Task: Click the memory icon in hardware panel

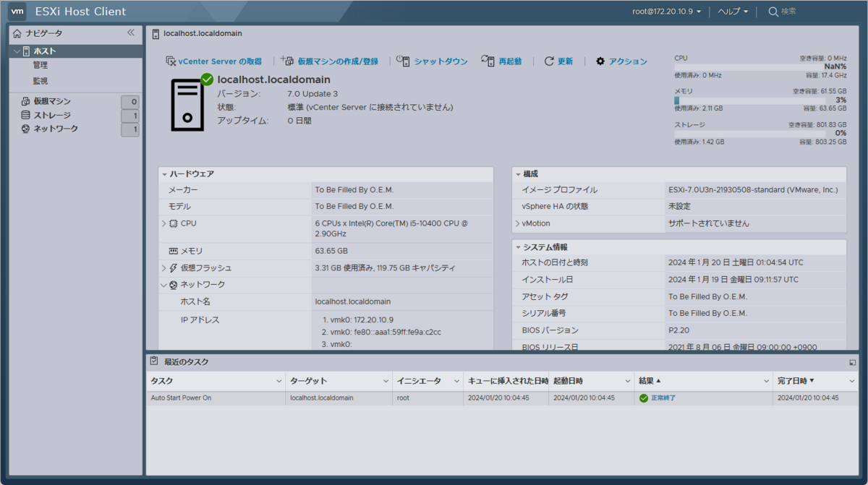Action: pos(174,251)
